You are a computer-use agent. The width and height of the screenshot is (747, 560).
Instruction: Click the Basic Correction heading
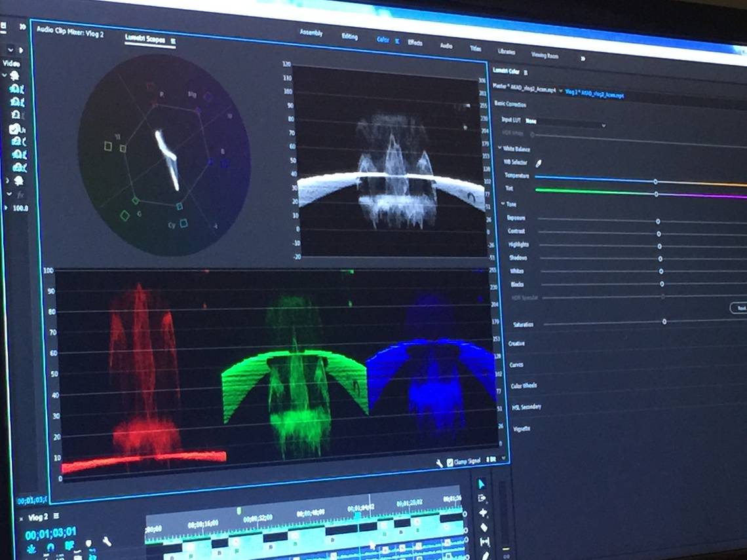click(x=510, y=103)
